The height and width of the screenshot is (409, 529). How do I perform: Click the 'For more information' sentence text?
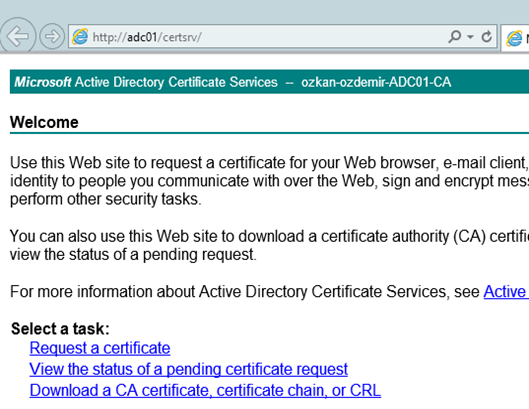245,291
